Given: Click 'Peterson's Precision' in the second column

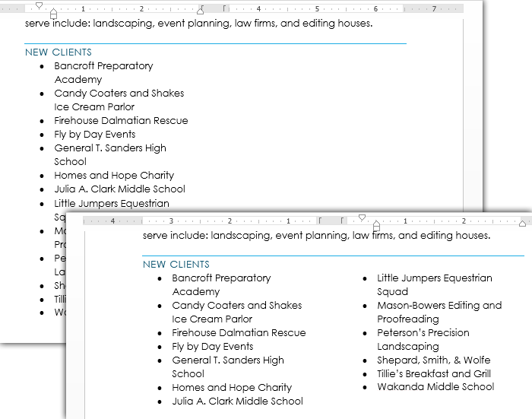Looking at the screenshot, I should click(x=423, y=333).
